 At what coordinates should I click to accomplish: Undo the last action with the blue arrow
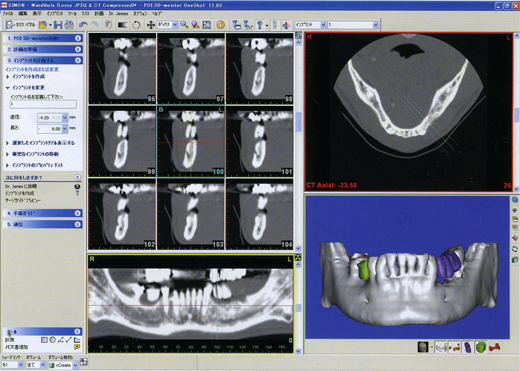pyautogui.click(x=83, y=25)
